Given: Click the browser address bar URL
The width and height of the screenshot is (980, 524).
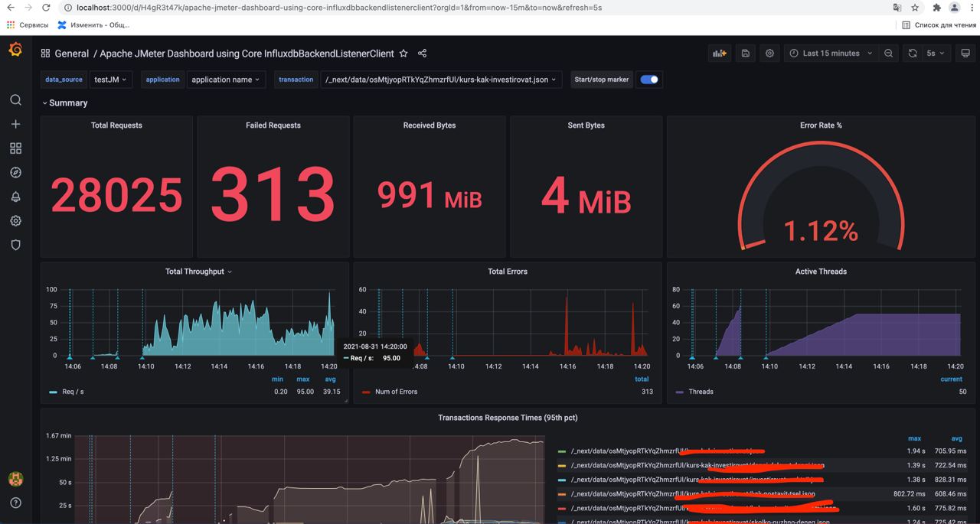Looking at the screenshot, I should pyautogui.click(x=338, y=8).
